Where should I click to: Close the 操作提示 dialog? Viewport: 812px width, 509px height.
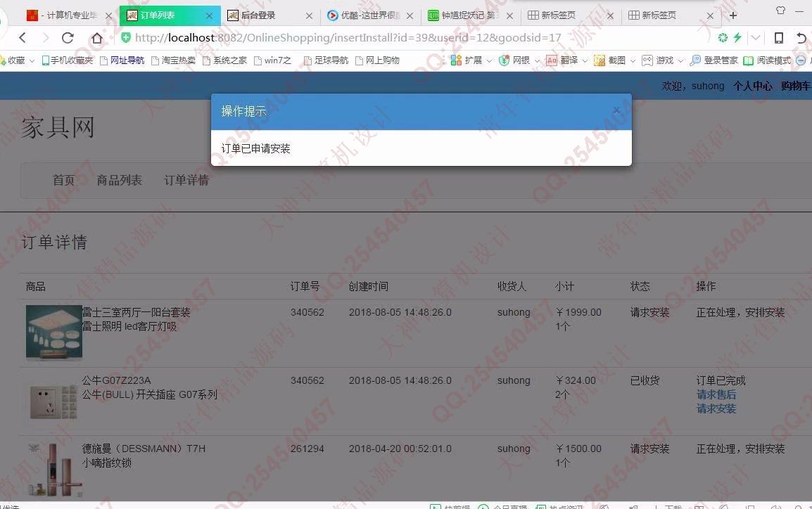[616, 110]
